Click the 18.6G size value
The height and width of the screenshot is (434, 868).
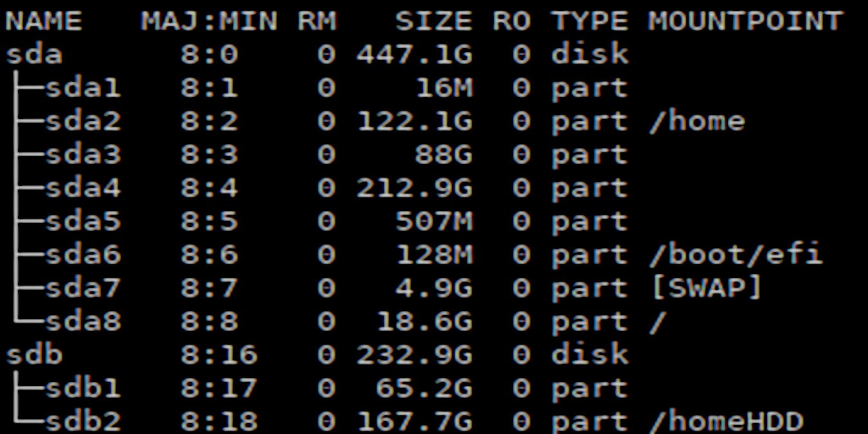tap(424, 322)
